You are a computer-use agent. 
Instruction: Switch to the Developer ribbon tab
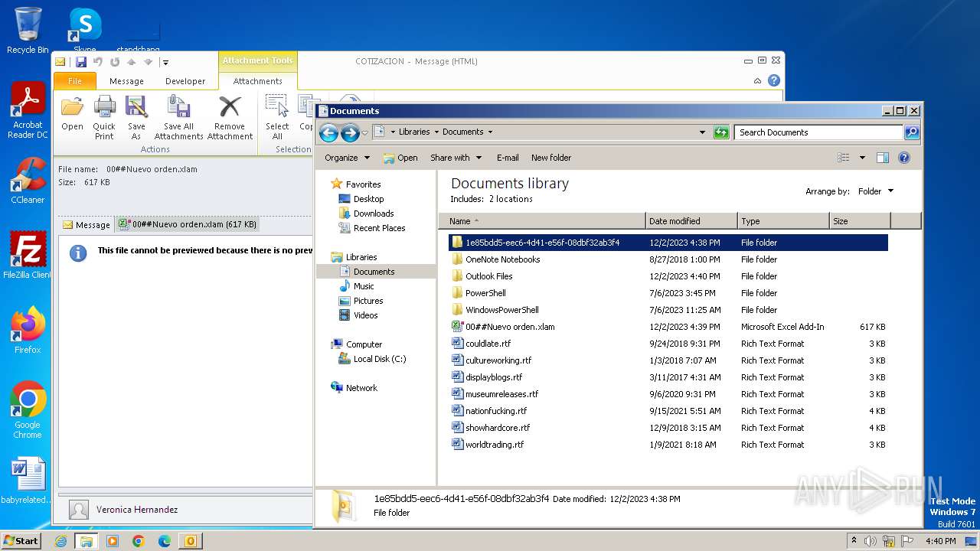[x=185, y=81]
